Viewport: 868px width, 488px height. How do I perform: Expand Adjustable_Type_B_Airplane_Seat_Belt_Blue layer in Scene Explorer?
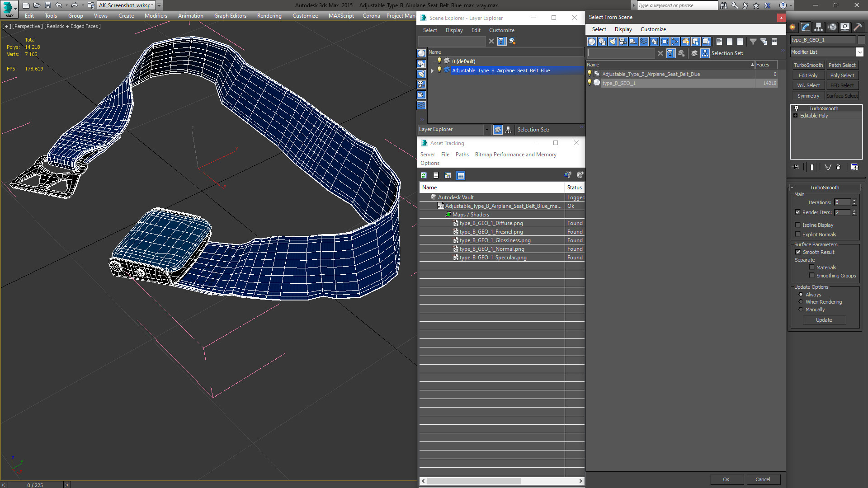(x=432, y=70)
